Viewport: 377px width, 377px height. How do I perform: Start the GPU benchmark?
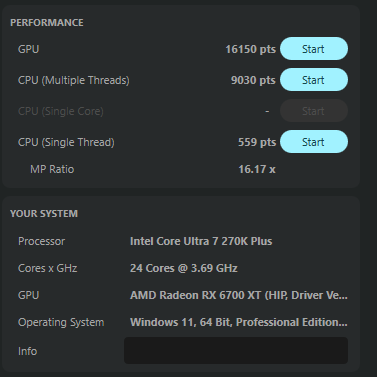(314, 49)
